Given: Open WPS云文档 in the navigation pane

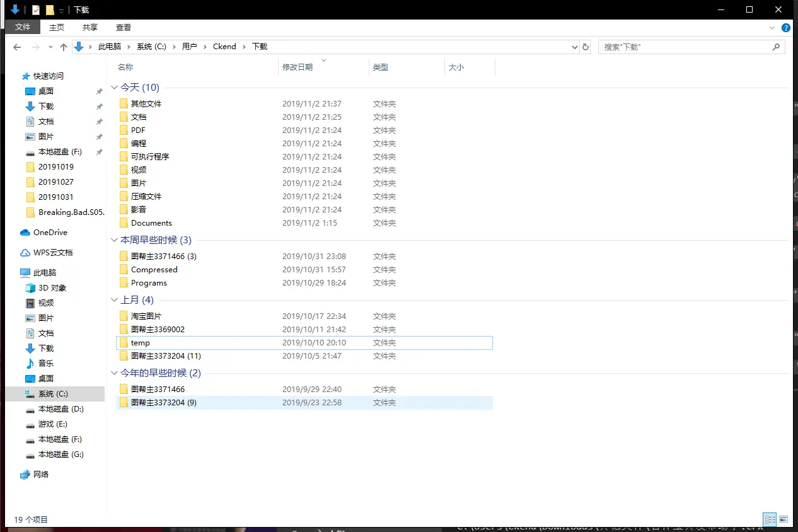Looking at the screenshot, I should [x=52, y=252].
